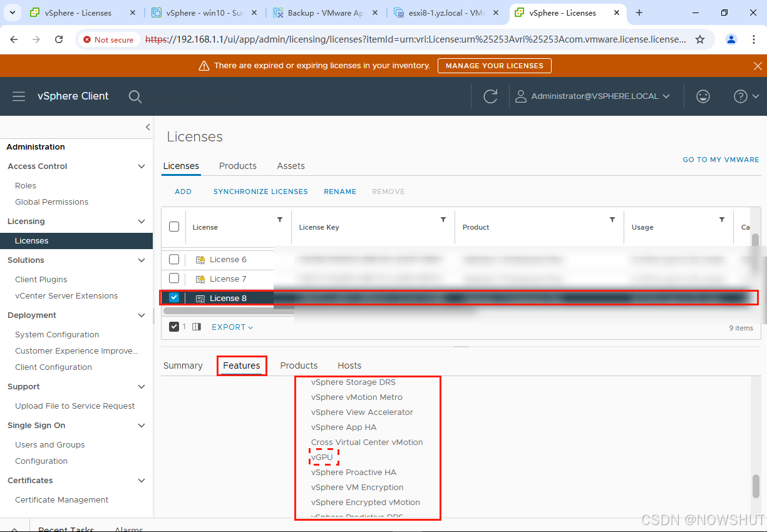Viewport: 767px width, 532px height.
Task: Click the License 7 name
Action: click(228, 279)
